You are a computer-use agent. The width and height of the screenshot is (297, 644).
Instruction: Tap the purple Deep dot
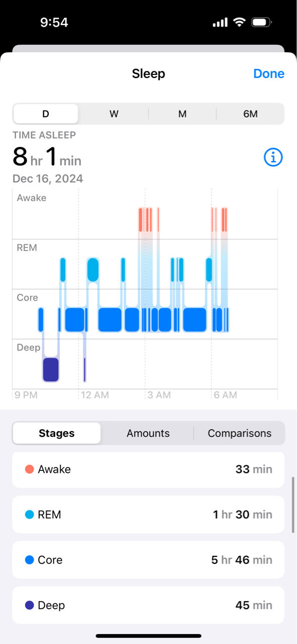pyautogui.click(x=29, y=605)
